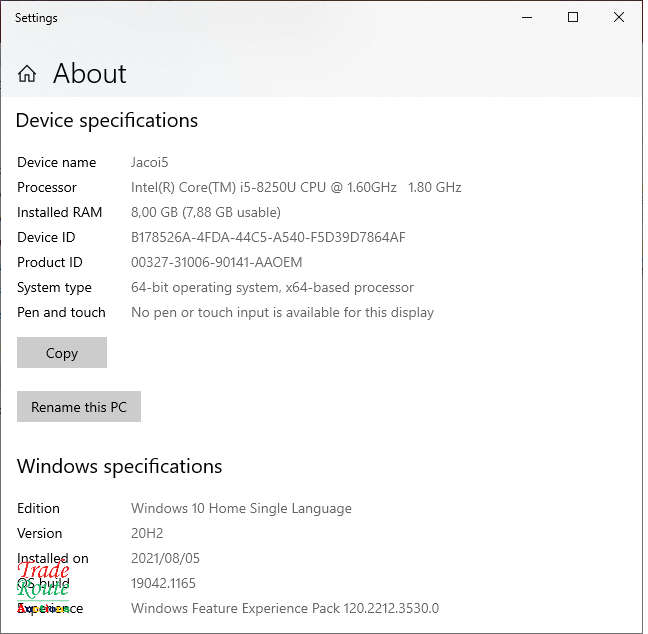Image resolution: width=648 pixels, height=634 pixels.
Task: Click the Windows Feature Experience Pack text
Action: point(284,608)
